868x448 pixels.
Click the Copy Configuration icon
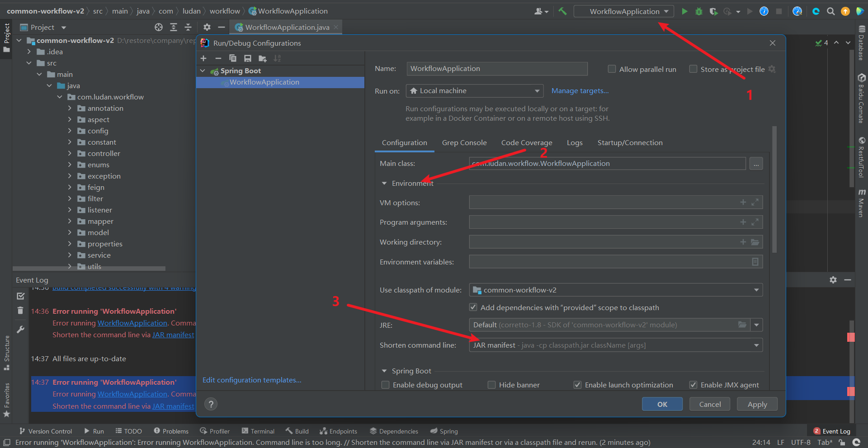[x=233, y=58]
